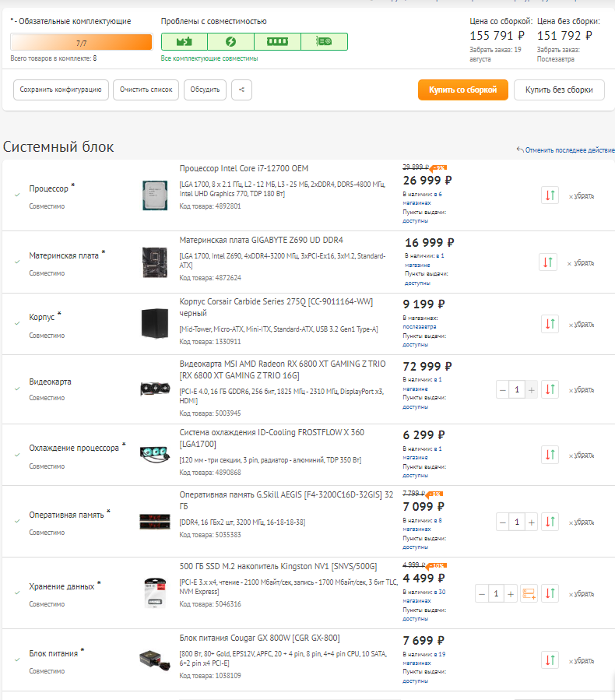Open Видеокарта MSI AMD Radeon RX 6800 XT title
Viewport: 615px width, 700px height.
[283, 370]
